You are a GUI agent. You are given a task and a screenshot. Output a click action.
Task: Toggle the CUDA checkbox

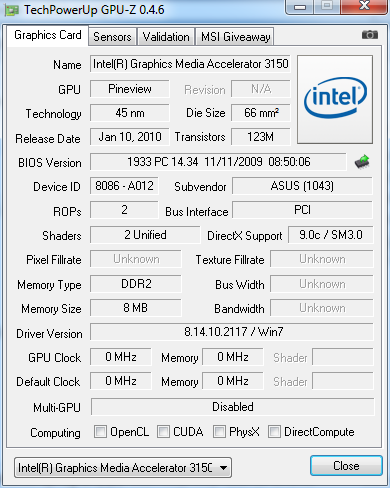click(x=163, y=431)
